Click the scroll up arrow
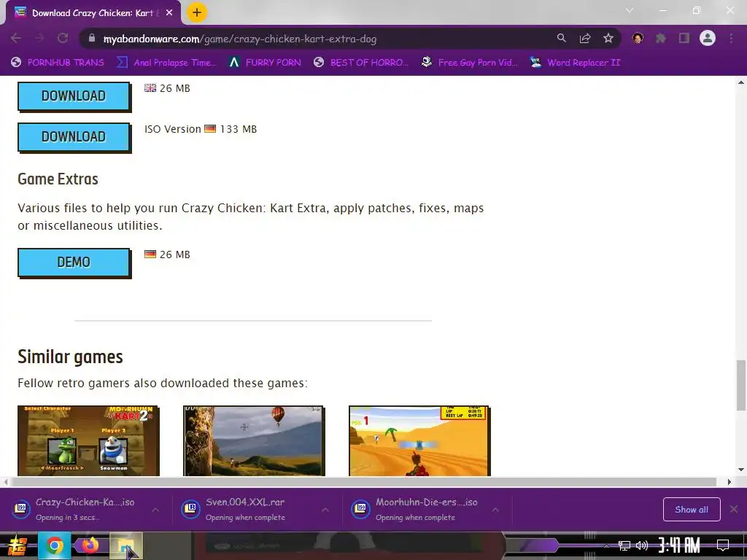The width and height of the screenshot is (747, 560). coord(741,82)
